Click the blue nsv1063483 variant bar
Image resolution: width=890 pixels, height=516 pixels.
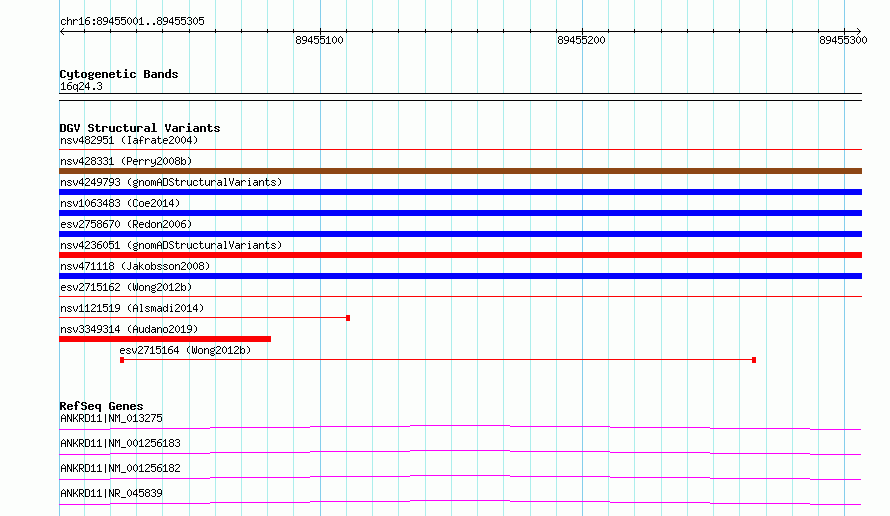point(460,213)
